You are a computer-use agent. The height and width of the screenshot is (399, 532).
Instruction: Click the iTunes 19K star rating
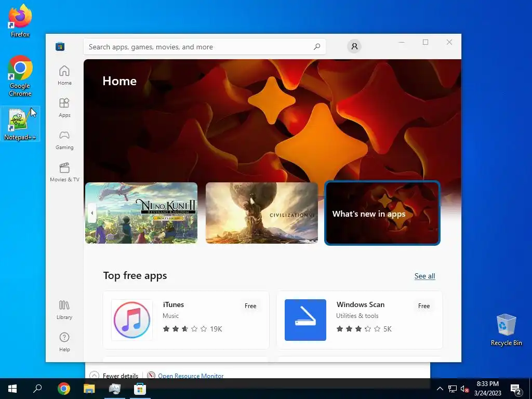tap(192, 329)
